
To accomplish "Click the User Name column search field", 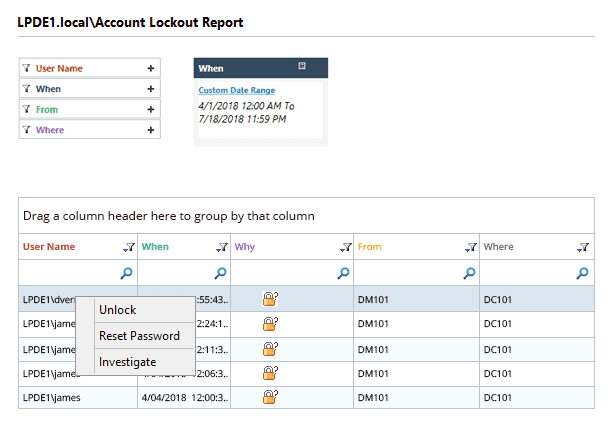I will 78,273.
